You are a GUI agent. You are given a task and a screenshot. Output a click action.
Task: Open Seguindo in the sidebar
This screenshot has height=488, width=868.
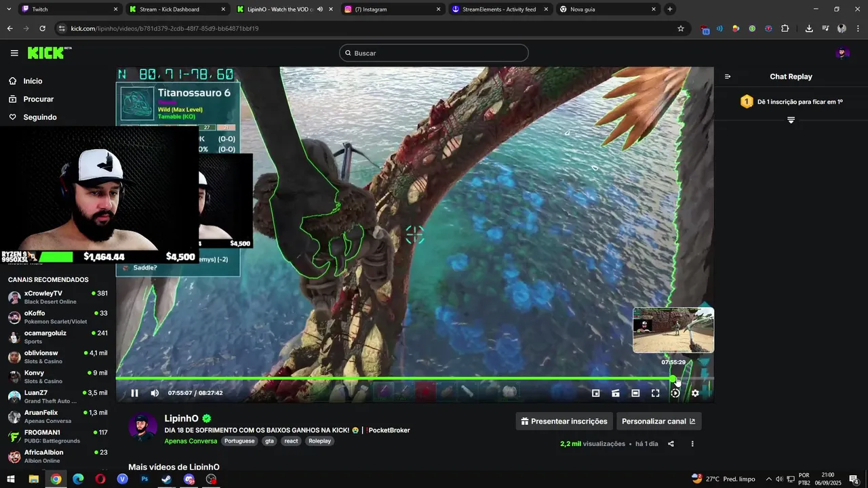40,117
